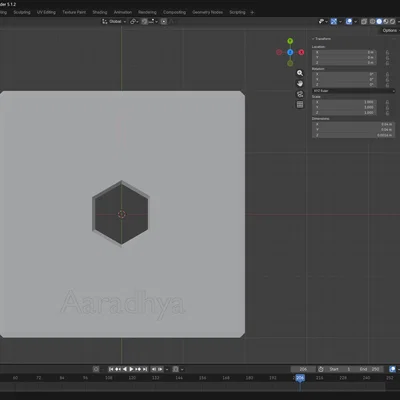400x400 pixels.
Task: Click the blue playhead marker 206
Action: pos(300,378)
